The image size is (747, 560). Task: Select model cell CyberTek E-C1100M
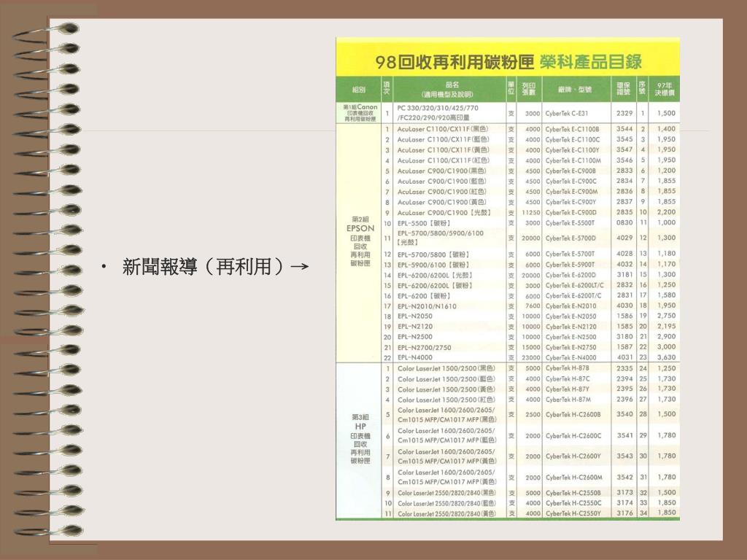tap(573, 160)
